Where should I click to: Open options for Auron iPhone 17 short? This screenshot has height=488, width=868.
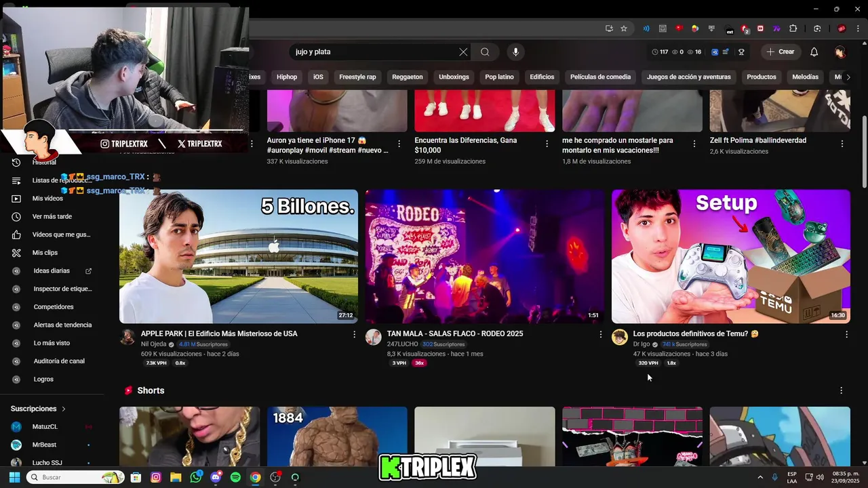click(x=399, y=144)
